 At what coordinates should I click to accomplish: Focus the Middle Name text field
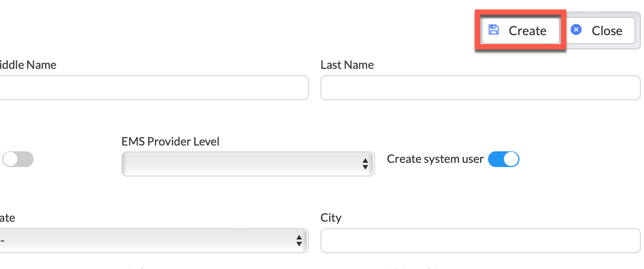pos(153,88)
